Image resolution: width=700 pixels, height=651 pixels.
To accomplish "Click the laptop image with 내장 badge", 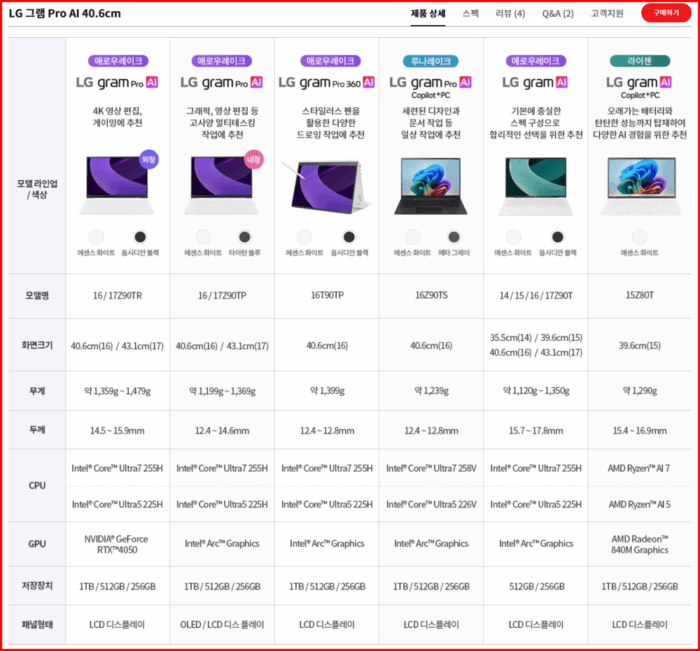I will coord(222,185).
